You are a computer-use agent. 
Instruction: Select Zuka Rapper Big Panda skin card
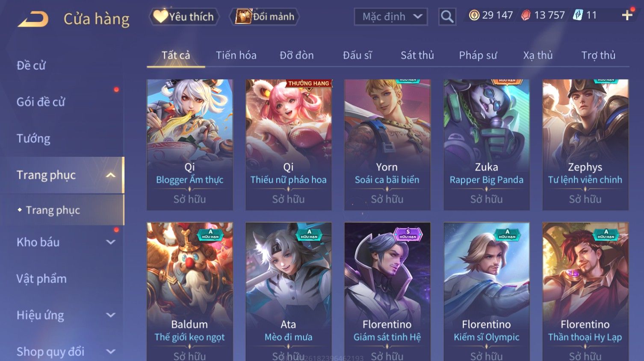tap(487, 144)
